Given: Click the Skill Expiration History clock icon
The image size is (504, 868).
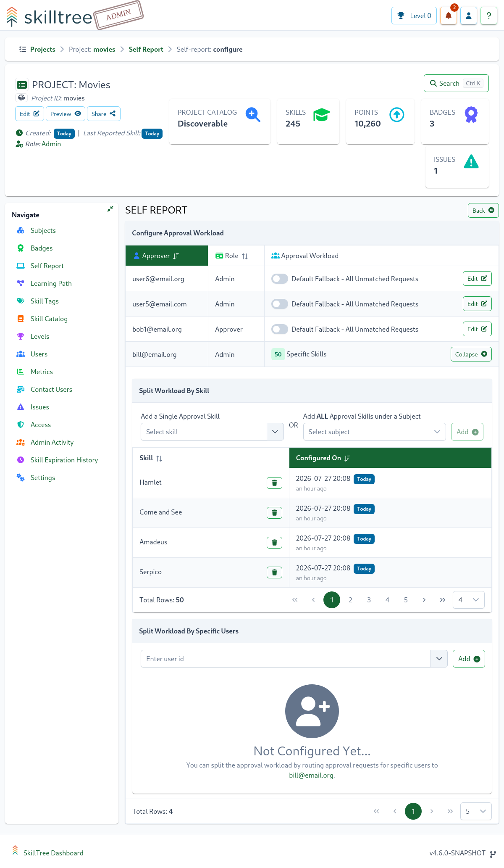Looking at the screenshot, I should (x=21, y=460).
